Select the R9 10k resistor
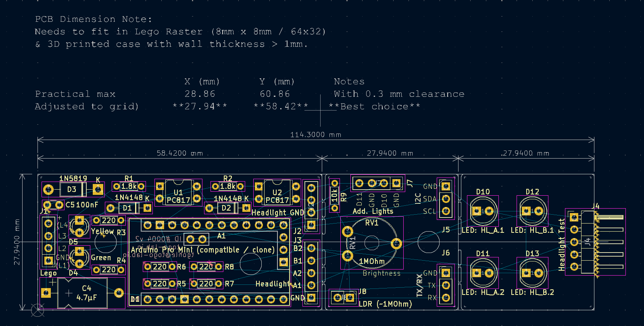Screen dimensions: 644x326 (x=334, y=196)
